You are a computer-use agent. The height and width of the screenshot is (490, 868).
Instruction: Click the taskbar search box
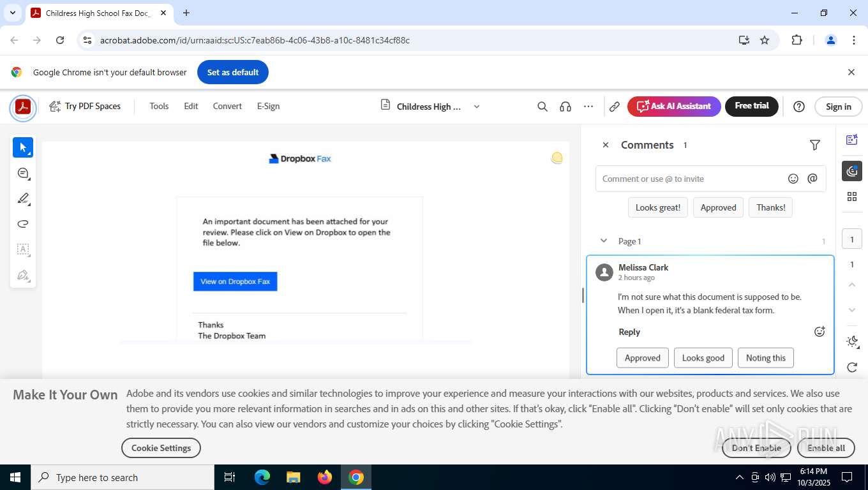[123, 477]
